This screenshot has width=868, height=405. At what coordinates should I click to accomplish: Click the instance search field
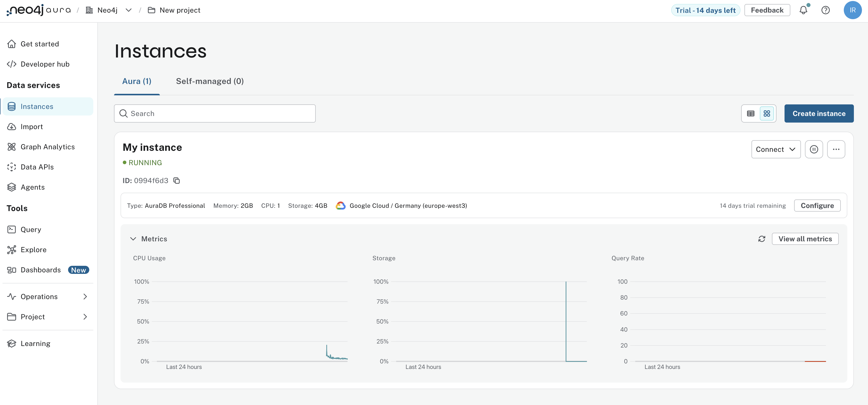point(215,113)
